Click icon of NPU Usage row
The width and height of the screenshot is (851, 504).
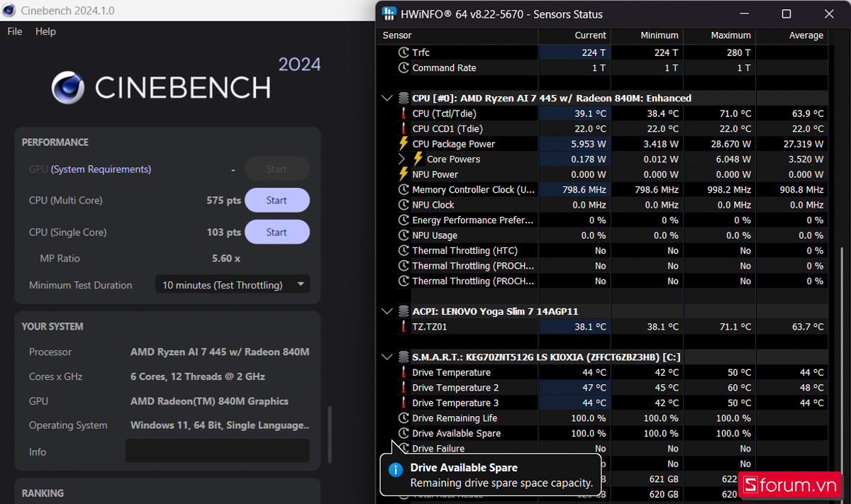tap(404, 235)
